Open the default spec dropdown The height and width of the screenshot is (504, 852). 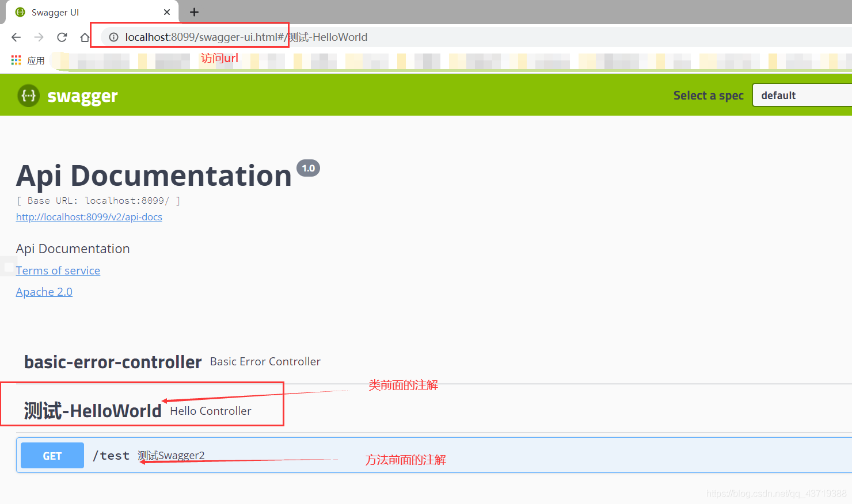(x=802, y=95)
